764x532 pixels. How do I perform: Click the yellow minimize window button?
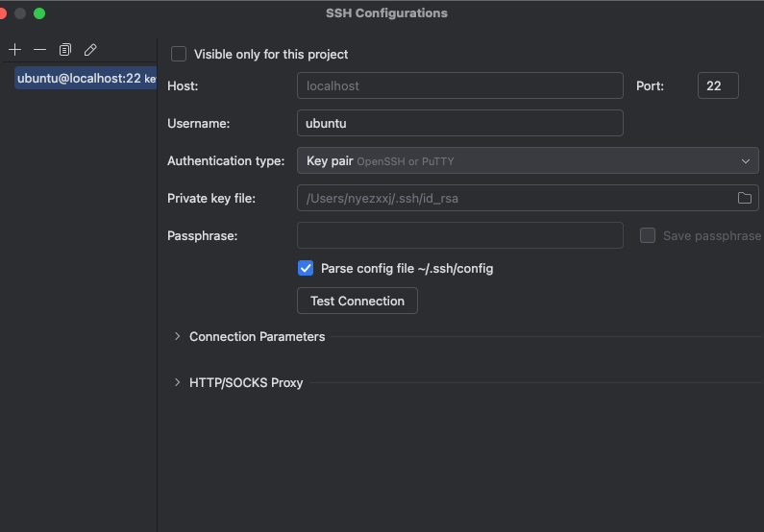tap(20, 13)
